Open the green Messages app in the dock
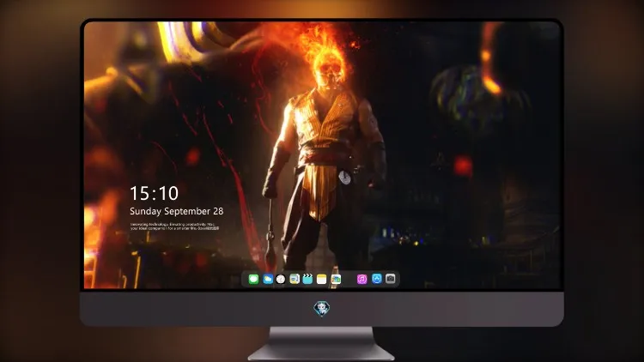644x362 pixels. pyautogui.click(x=253, y=279)
